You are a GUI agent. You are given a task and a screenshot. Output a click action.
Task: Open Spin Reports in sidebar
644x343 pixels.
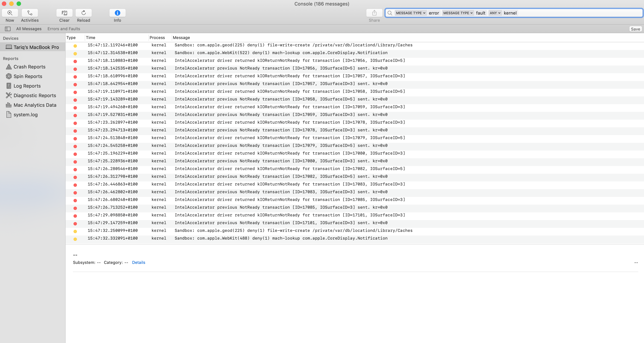tap(28, 76)
